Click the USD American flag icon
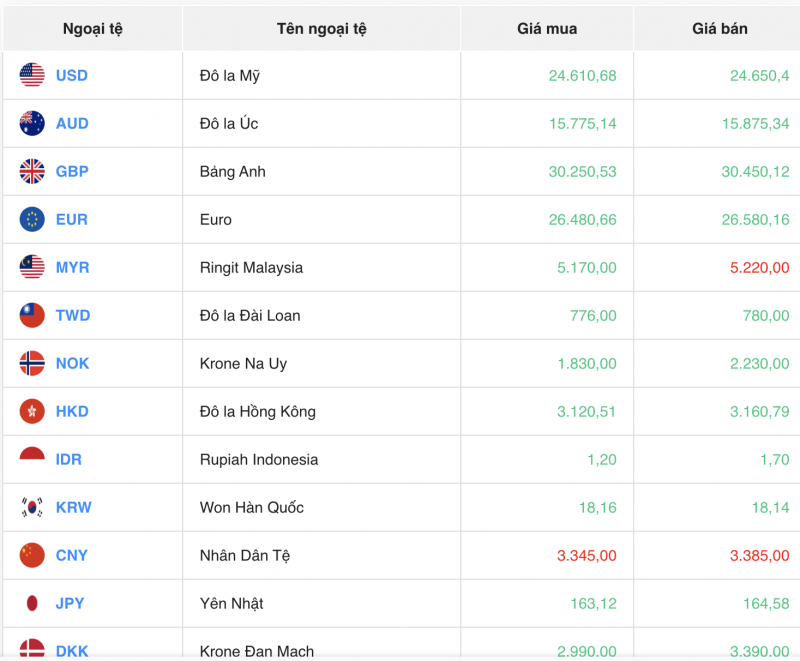The width and height of the screenshot is (800, 661). pos(30,76)
